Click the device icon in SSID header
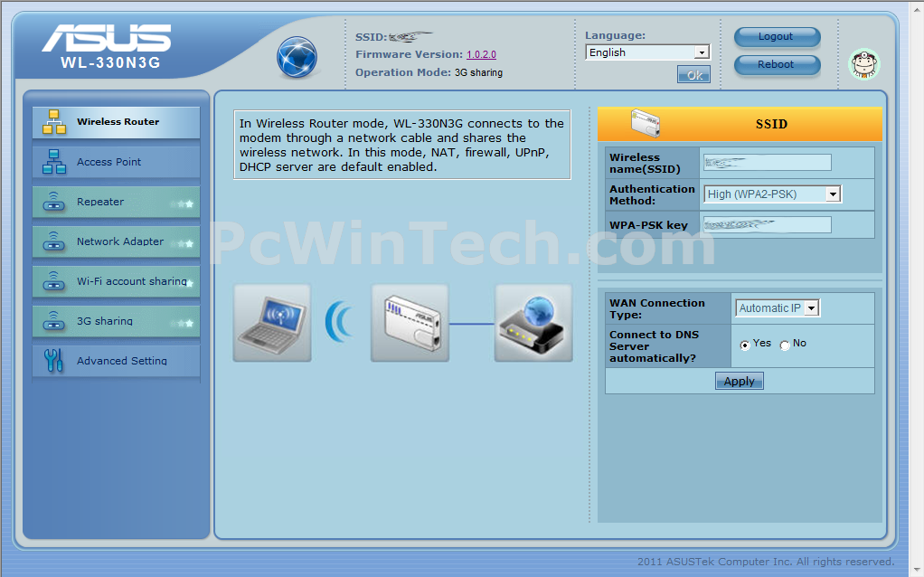Image resolution: width=924 pixels, height=577 pixels. coord(646,123)
